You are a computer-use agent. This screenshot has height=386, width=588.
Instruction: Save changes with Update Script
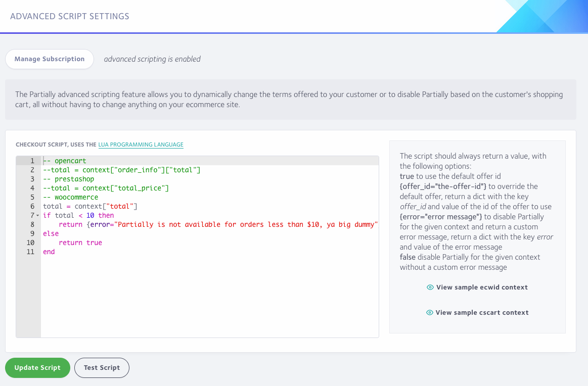37,368
